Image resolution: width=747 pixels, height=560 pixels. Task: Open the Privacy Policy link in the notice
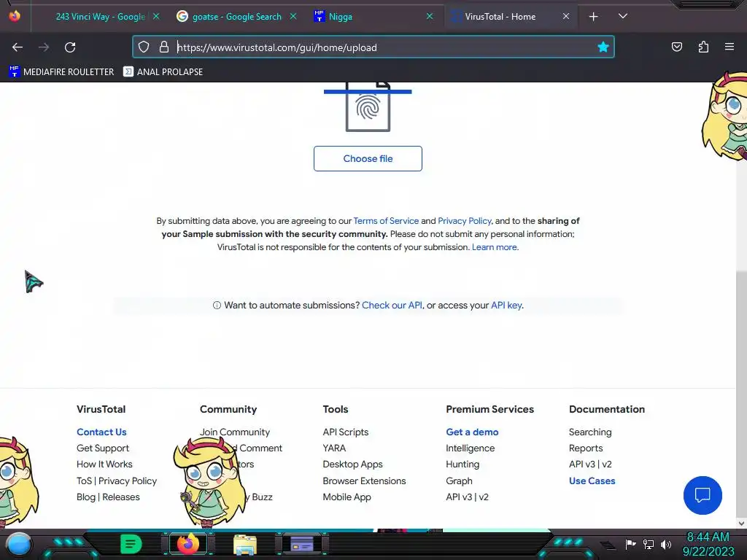(465, 221)
